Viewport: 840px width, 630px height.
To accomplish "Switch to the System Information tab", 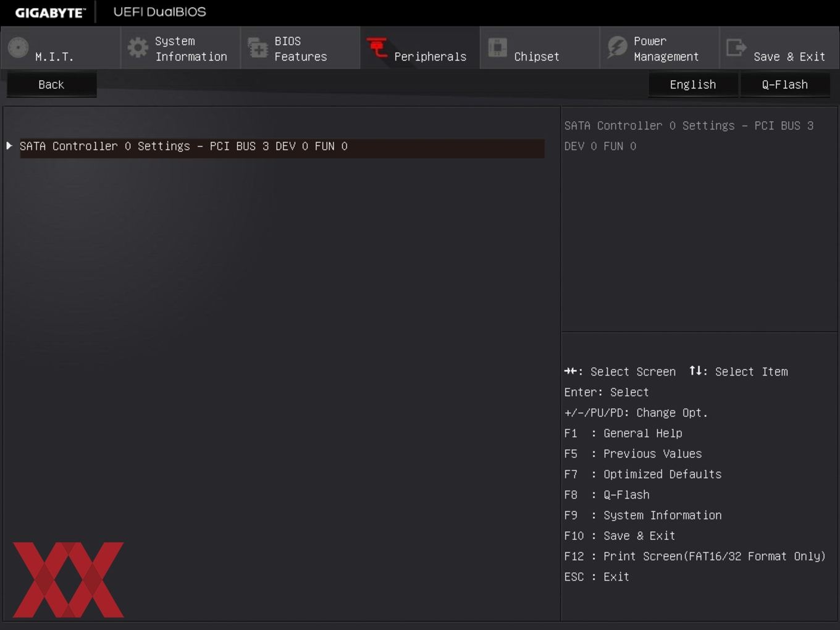I will click(180, 48).
